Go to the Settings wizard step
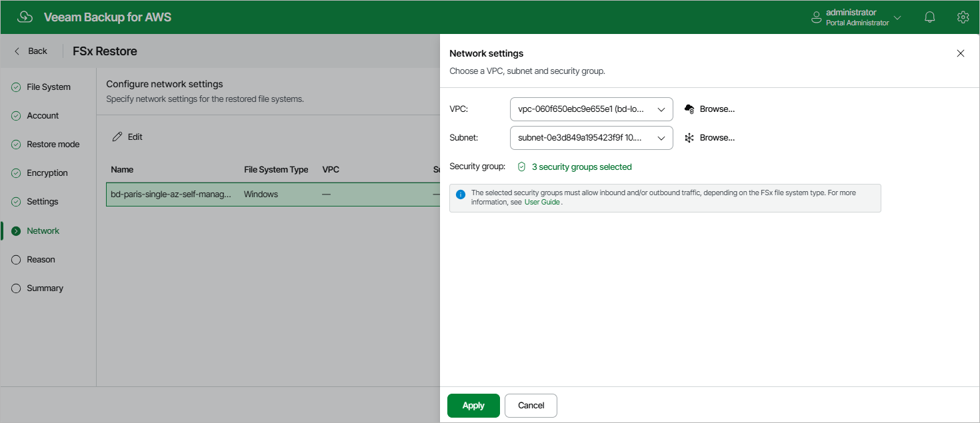980x423 pixels. coord(43,202)
